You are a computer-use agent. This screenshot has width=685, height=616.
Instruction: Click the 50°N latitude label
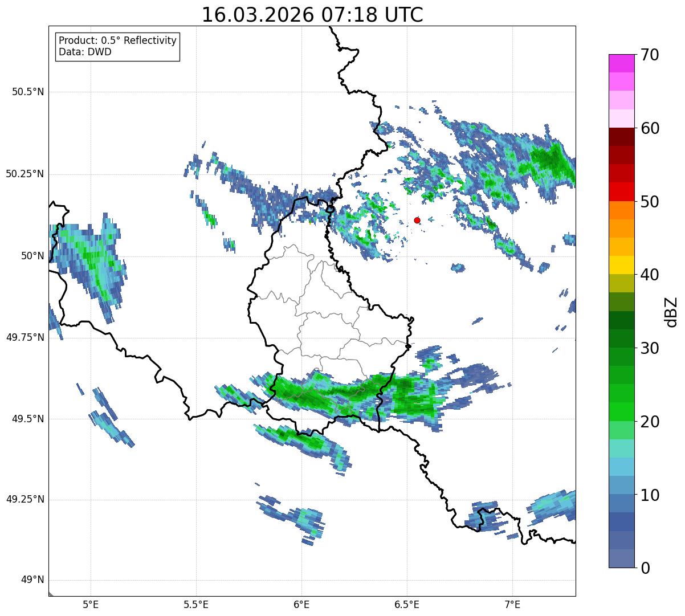[x=32, y=256]
